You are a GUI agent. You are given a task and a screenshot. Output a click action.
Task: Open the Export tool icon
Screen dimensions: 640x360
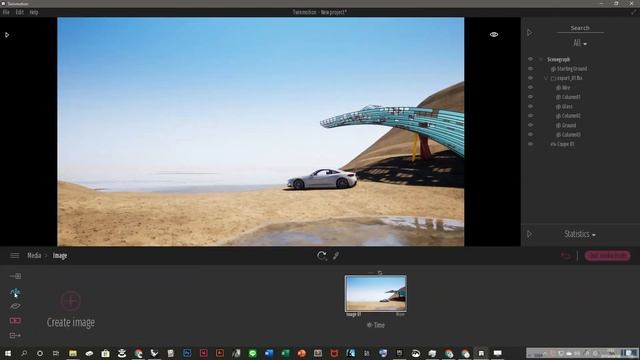click(x=15, y=336)
